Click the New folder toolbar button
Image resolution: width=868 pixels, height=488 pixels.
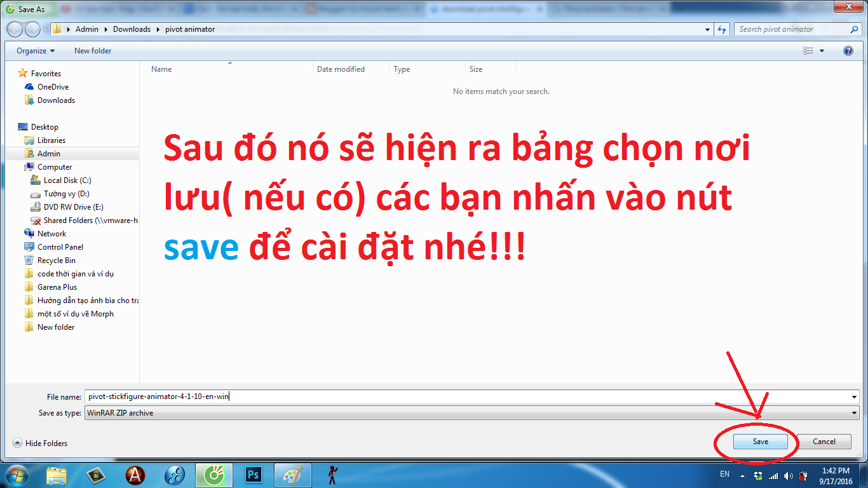click(x=93, y=51)
